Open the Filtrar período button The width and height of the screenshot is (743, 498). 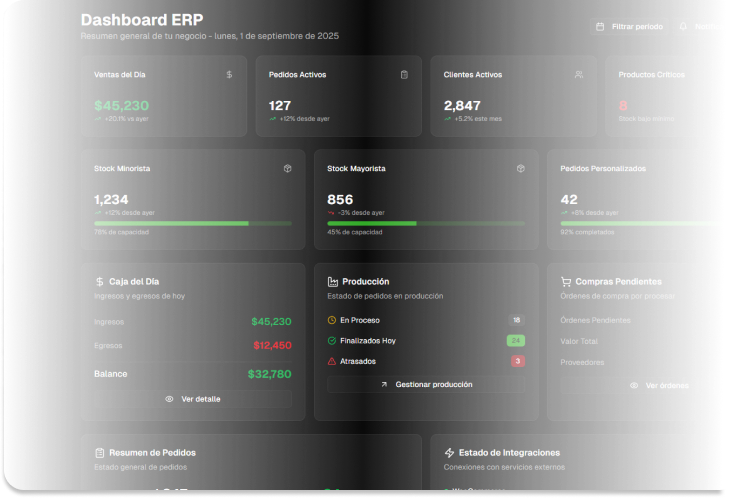tap(629, 27)
